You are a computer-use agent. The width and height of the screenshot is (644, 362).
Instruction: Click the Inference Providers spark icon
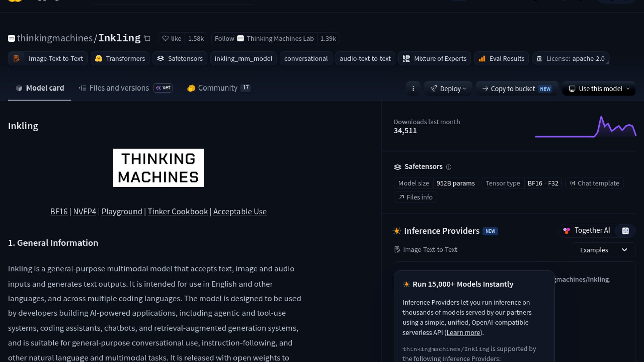[397, 231]
